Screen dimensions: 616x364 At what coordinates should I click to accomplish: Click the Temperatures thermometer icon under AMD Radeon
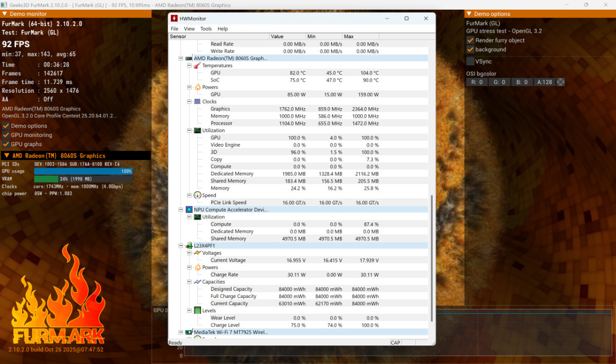click(x=197, y=66)
